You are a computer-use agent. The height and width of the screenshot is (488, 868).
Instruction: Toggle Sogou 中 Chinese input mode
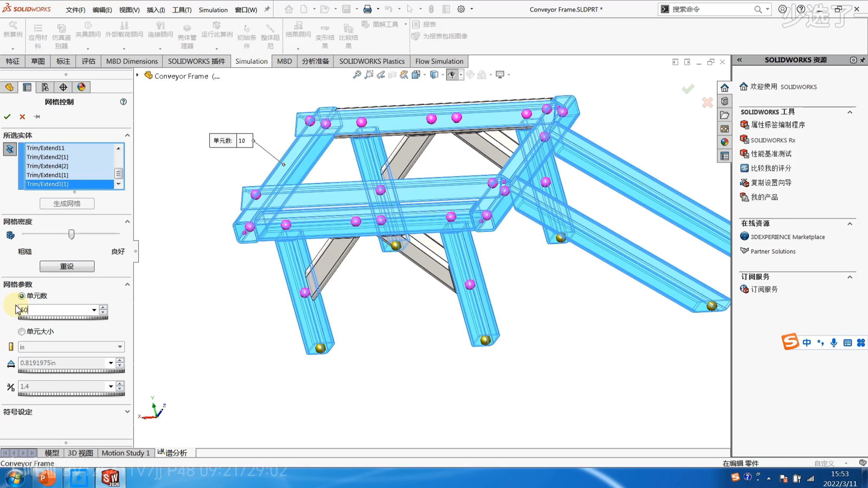[807, 343]
